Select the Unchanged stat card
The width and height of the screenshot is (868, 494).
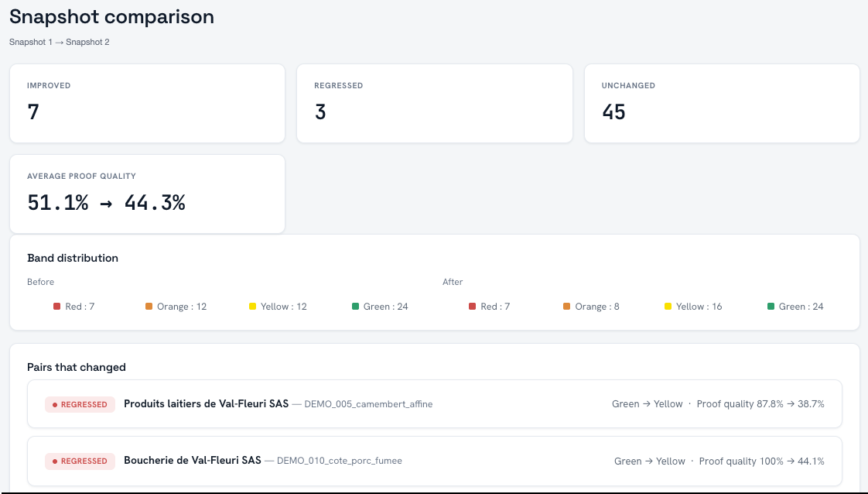722,104
